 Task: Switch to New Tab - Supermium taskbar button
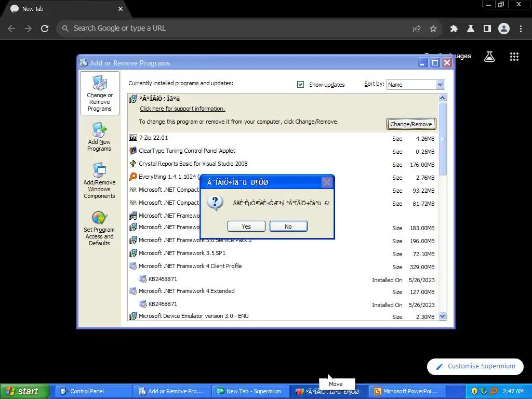(250, 391)
